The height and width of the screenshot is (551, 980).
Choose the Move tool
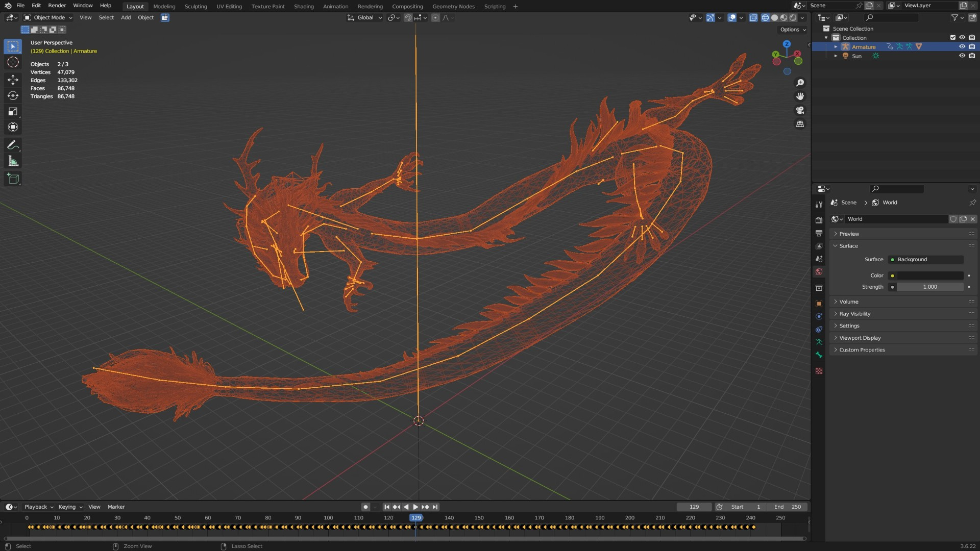click(x=13, y=80)
